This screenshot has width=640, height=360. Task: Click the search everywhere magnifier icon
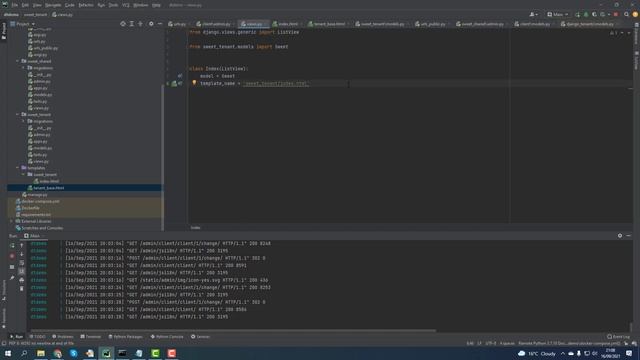[x=626, y=14]
